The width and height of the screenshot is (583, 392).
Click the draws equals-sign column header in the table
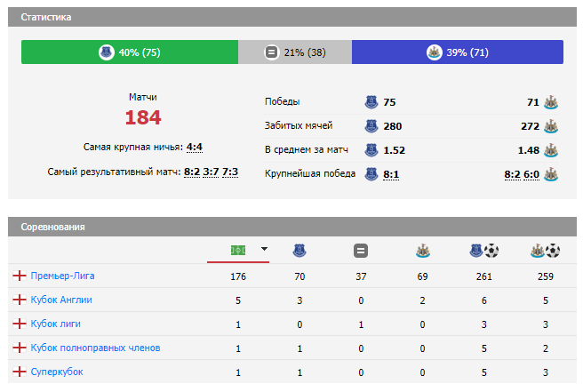click(361, 251)
